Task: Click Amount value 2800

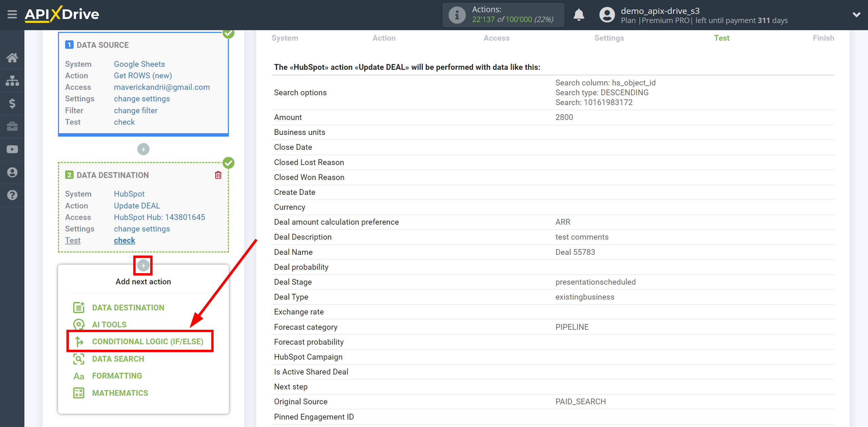Action: click(564, 117)
